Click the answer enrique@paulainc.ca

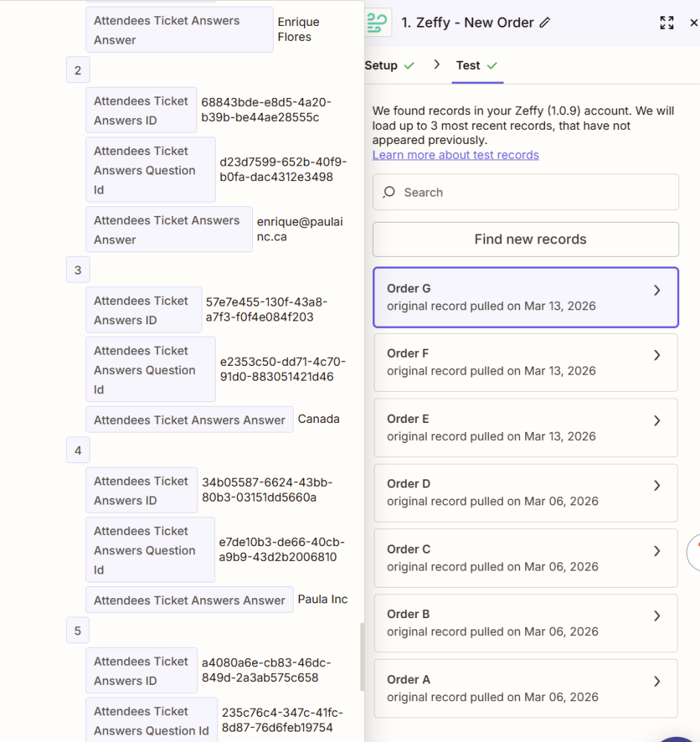[300, 229]
